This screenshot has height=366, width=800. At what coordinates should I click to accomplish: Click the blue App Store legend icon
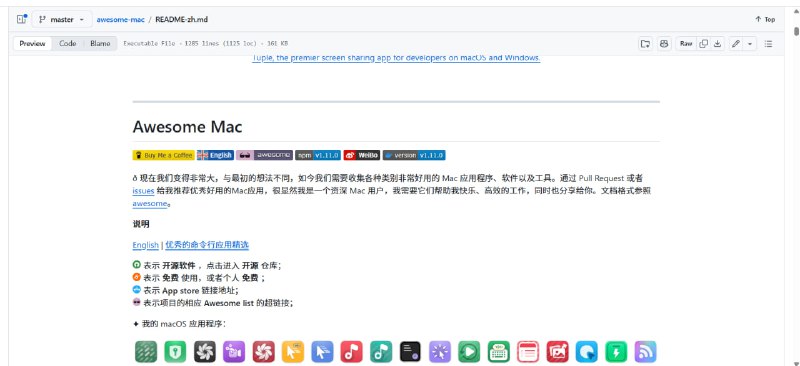pos(136,290)
